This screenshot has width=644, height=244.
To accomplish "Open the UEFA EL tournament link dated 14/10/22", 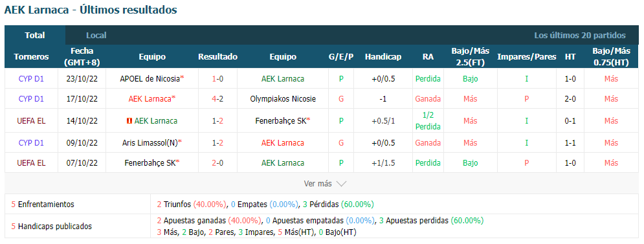I will tap(31, 121).
